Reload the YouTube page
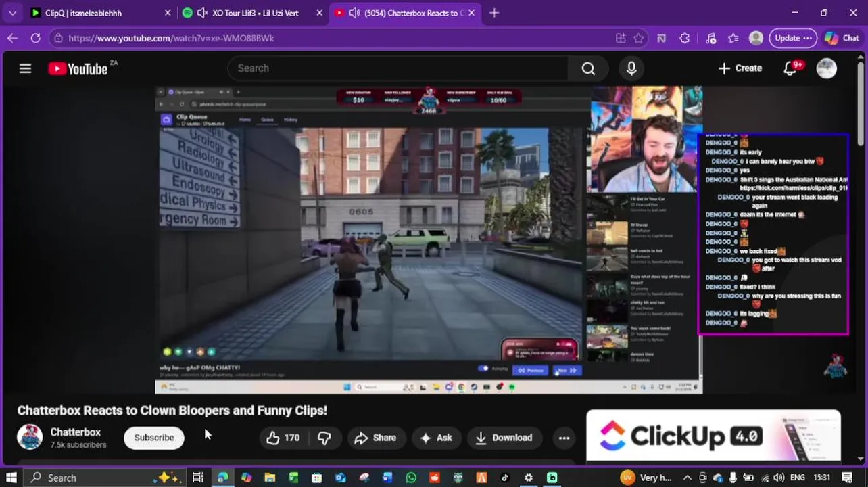Viewport: 868px width, 487px height. click(x=35, y=38)
